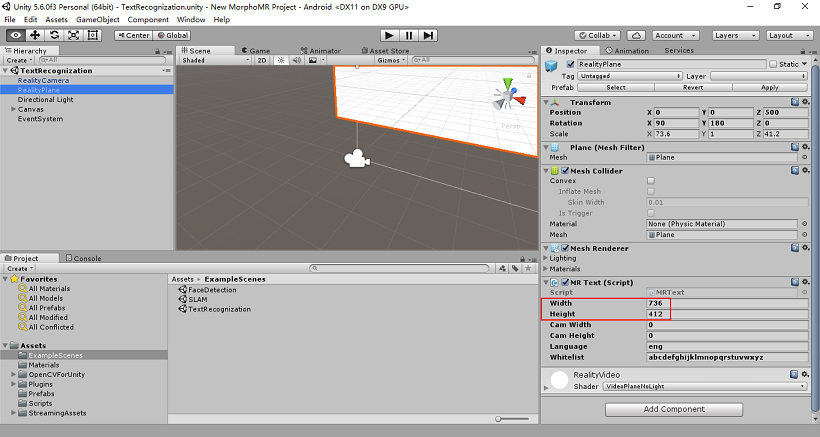Screen dimensions: 820x437
Task: Expand the Materials section in Inspector
Action: pyautogui.click(x=546, y=269)
